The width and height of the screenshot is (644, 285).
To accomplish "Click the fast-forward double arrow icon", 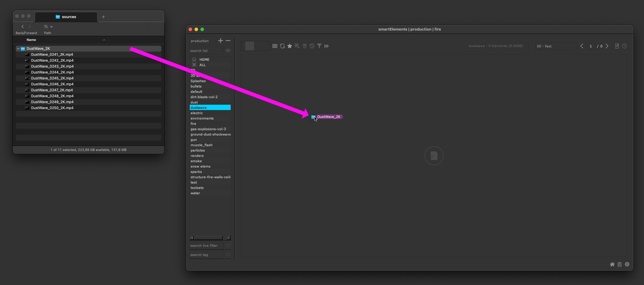I will tap(327, 46).
